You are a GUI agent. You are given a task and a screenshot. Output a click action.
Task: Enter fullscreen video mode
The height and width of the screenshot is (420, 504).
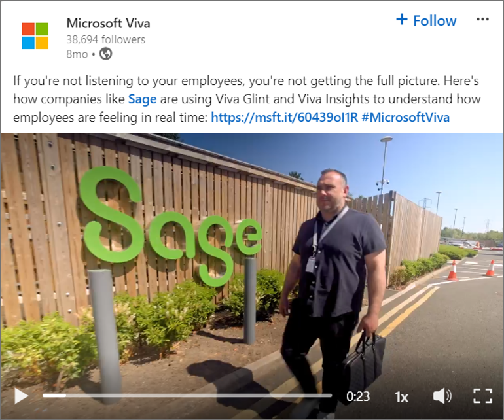coord(482,396)
